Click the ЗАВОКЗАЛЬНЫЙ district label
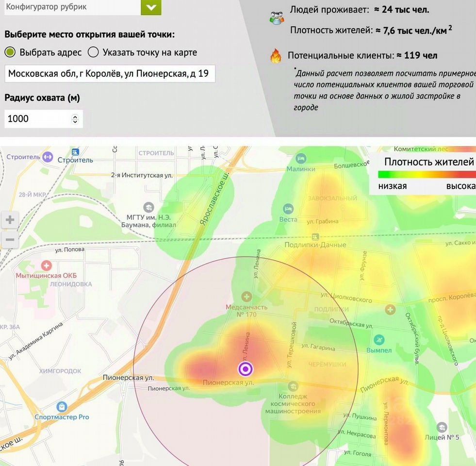Screen dimensions: 476x466 point(332,198)
